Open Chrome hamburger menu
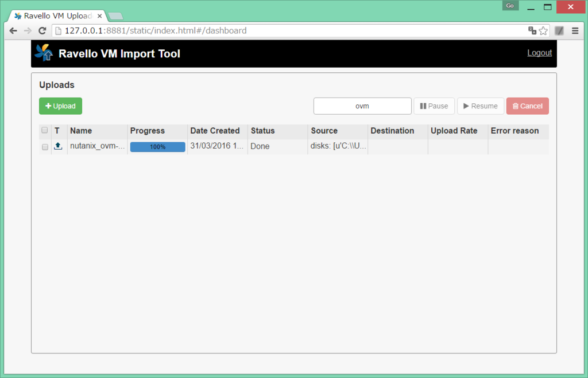Screen dimensions: 588x378 point(575,31)
